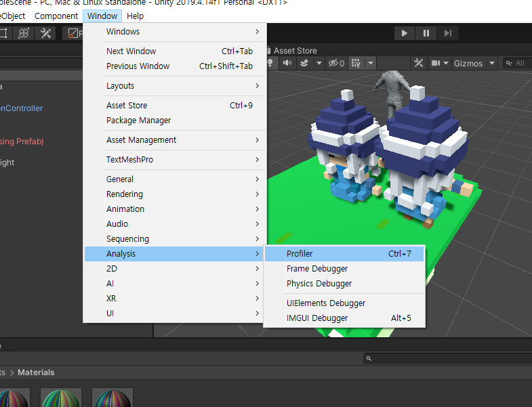Toggle Gizmos button in Scene view
Viewport: 532px width, 407px height.
pyautogui.click(x=468, y=63)
